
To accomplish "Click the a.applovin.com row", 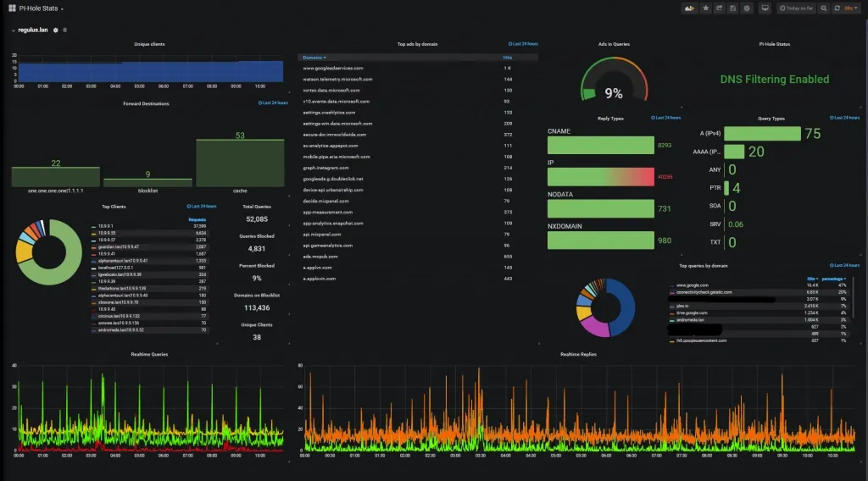I will click(418, 279).
